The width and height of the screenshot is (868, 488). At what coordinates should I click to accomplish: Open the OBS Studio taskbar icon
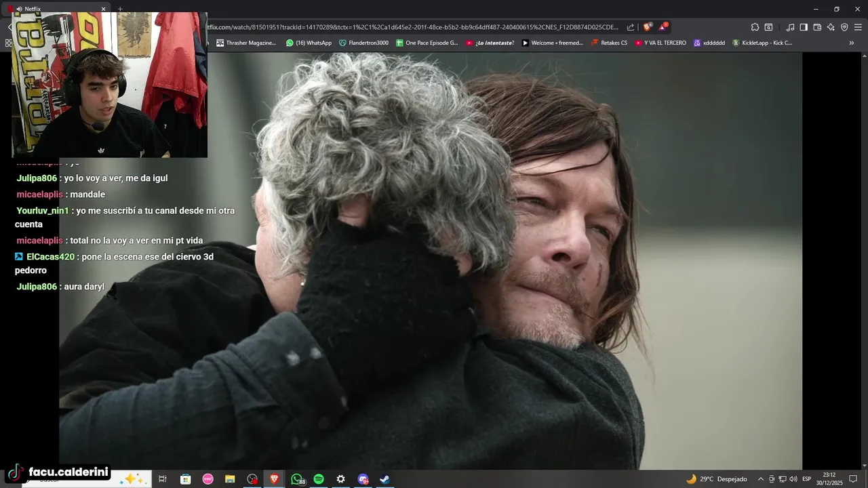[x=252, y=479]
